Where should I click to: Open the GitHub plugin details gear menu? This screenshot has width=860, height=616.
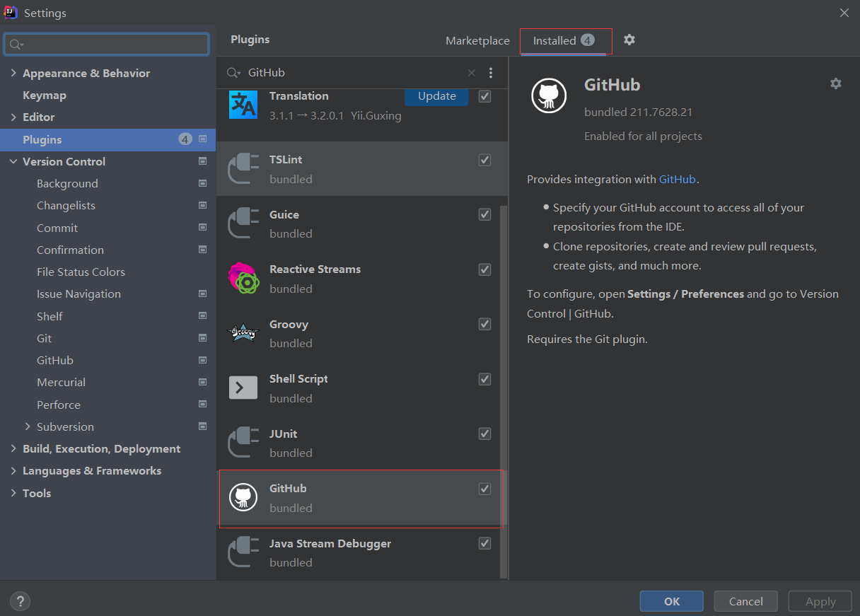836,83
